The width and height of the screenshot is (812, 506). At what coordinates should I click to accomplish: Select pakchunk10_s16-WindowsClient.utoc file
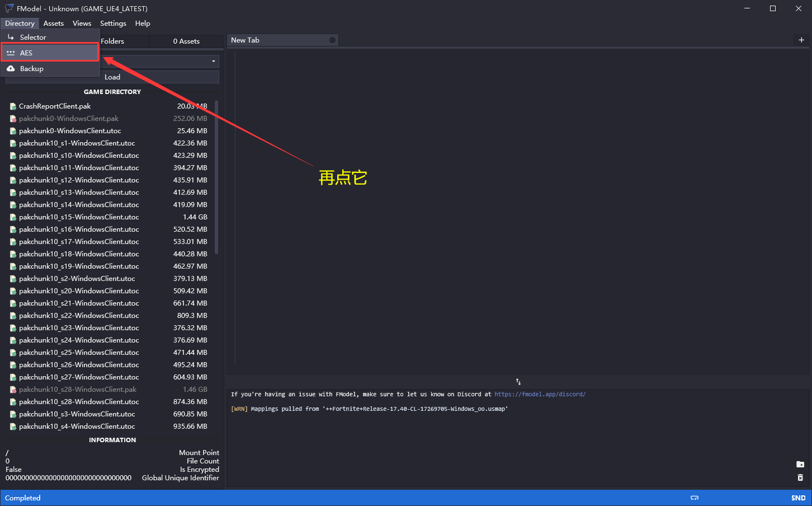tap(109, 229)
